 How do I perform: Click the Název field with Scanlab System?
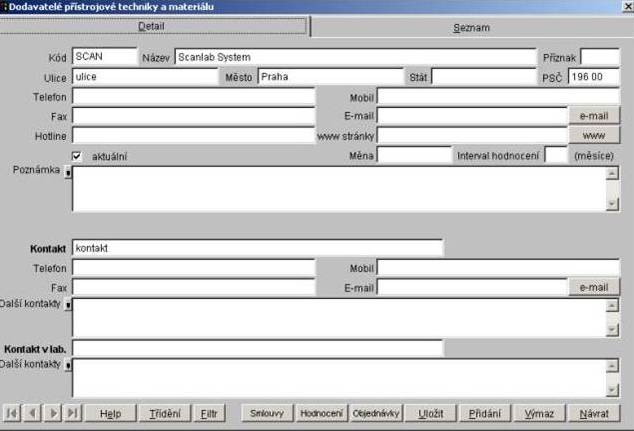click(355, 57)
